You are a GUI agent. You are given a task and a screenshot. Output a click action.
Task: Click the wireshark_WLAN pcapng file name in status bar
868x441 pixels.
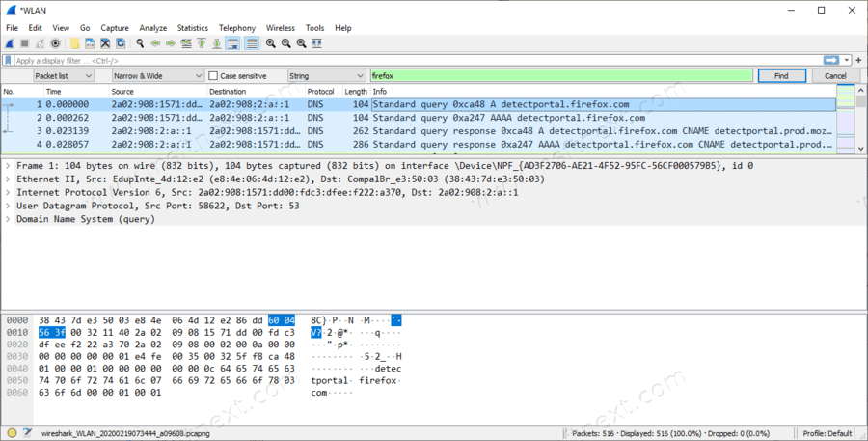(x=125, y=433)
